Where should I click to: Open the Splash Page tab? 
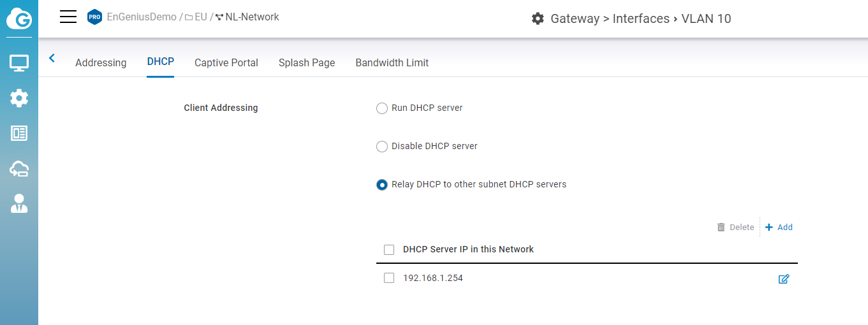point(307,62)
